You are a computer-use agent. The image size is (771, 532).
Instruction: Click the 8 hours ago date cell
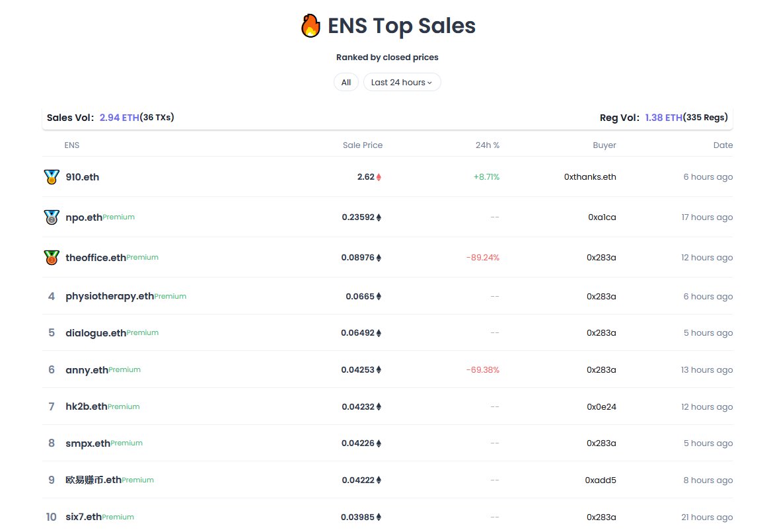pos(708,480)
